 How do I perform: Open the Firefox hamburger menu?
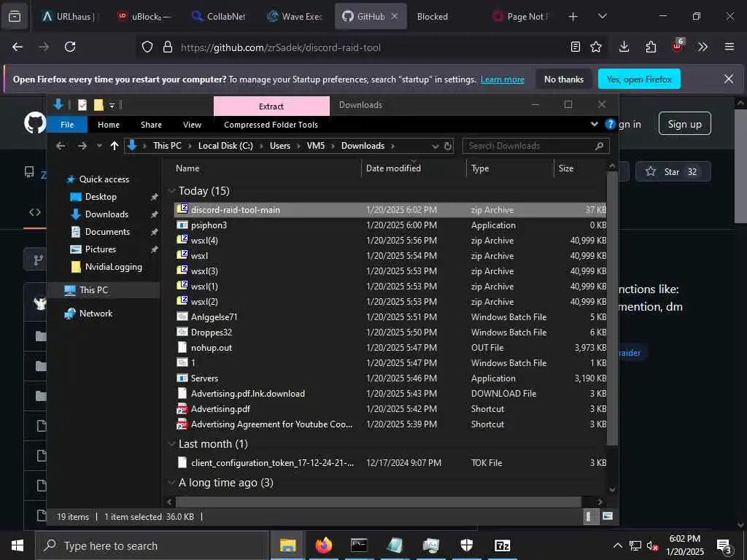click(x=729, y=47)
